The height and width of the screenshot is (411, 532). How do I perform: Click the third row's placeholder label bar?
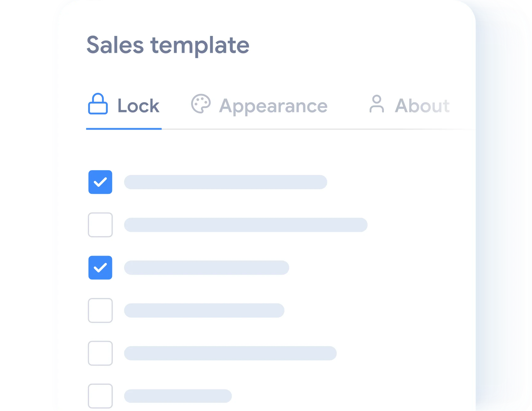[207, 268]
